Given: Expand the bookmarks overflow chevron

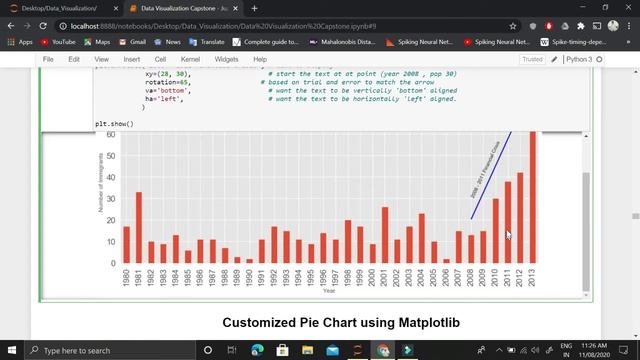Looking at the screenshot, I should (x=628, y=42).
